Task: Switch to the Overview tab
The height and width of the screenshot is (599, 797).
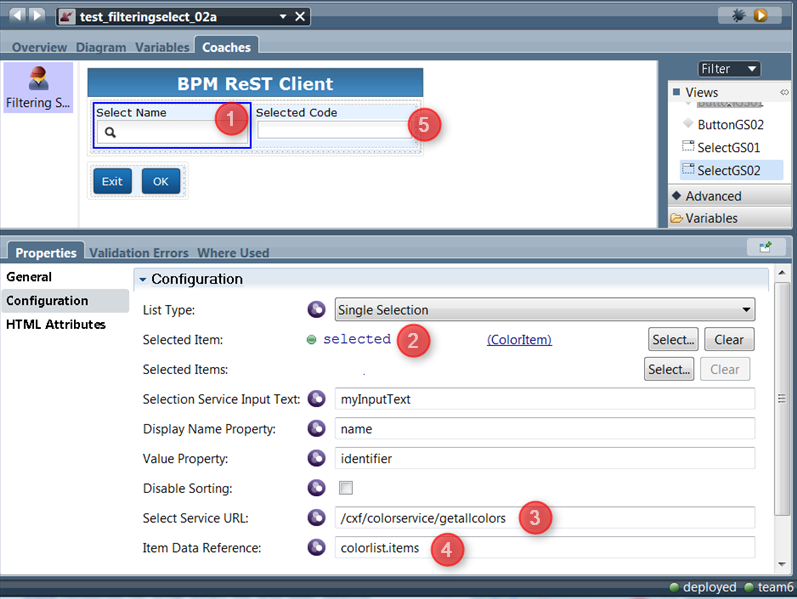Action: coord(39,47)
